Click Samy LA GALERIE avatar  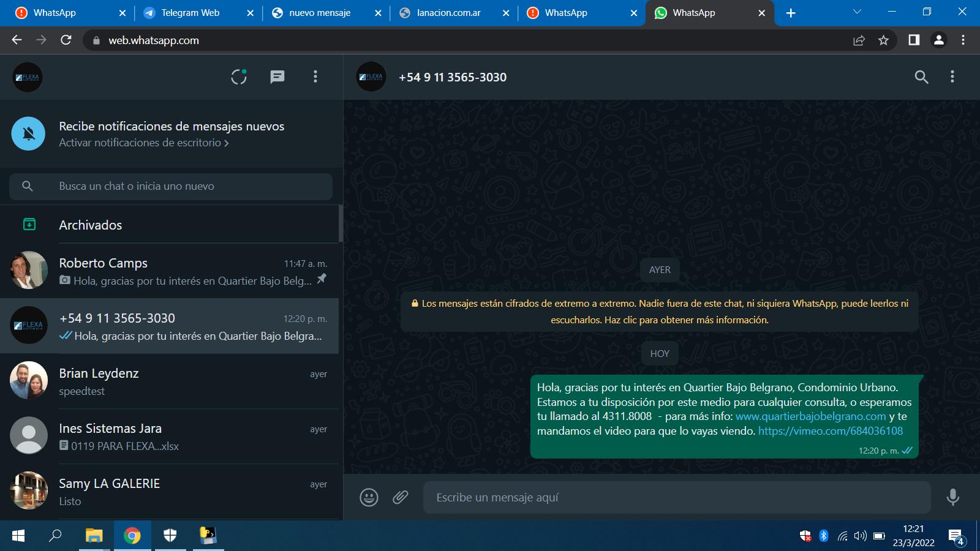29,490
